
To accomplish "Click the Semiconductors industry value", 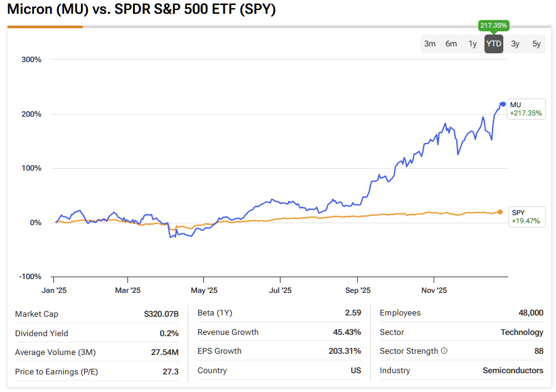I will pyautogui.click(x=513, y=371).
